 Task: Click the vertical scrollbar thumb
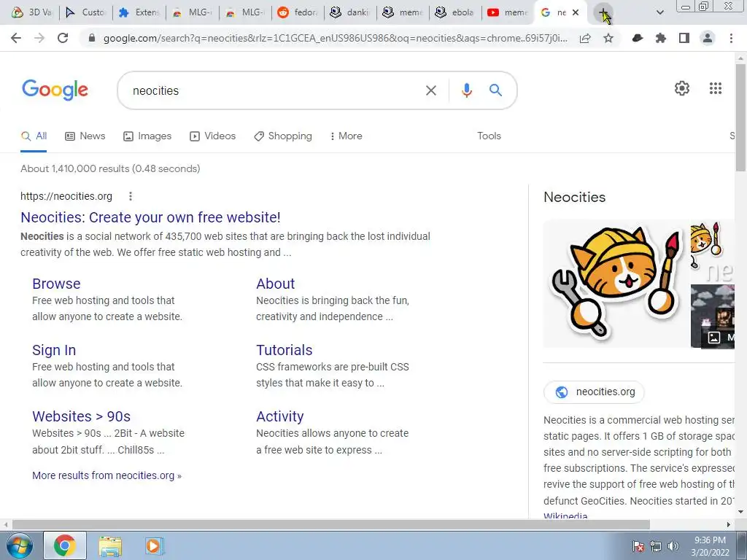pyautogui.click(x=741, y=117)
